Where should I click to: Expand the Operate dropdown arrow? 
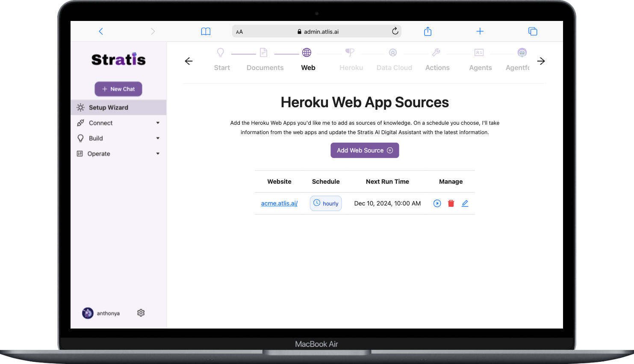[158, 154]
